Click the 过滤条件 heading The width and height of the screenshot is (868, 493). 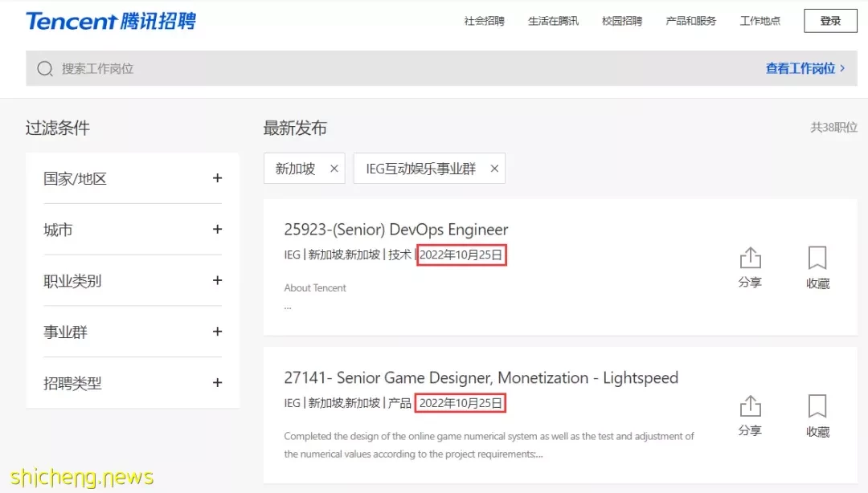[58, 128]
